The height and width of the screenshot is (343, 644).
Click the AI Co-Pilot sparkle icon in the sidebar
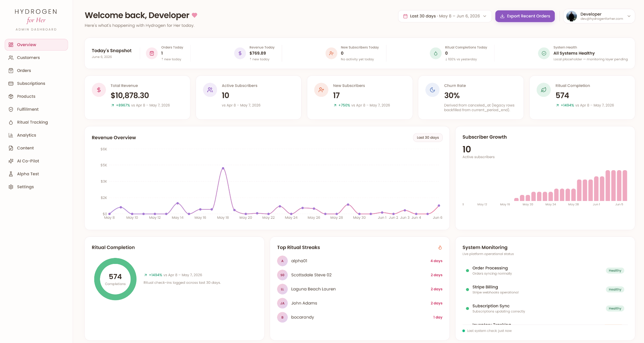11,161
